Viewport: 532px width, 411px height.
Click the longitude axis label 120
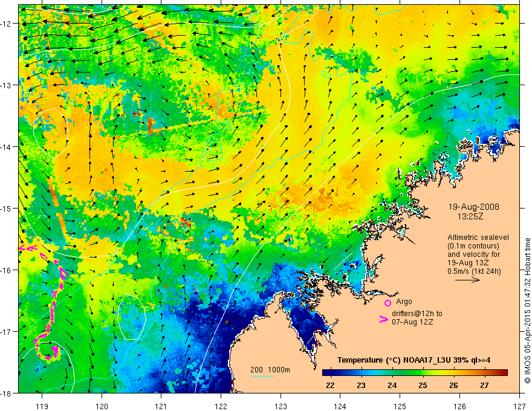[x=102, y=406]
